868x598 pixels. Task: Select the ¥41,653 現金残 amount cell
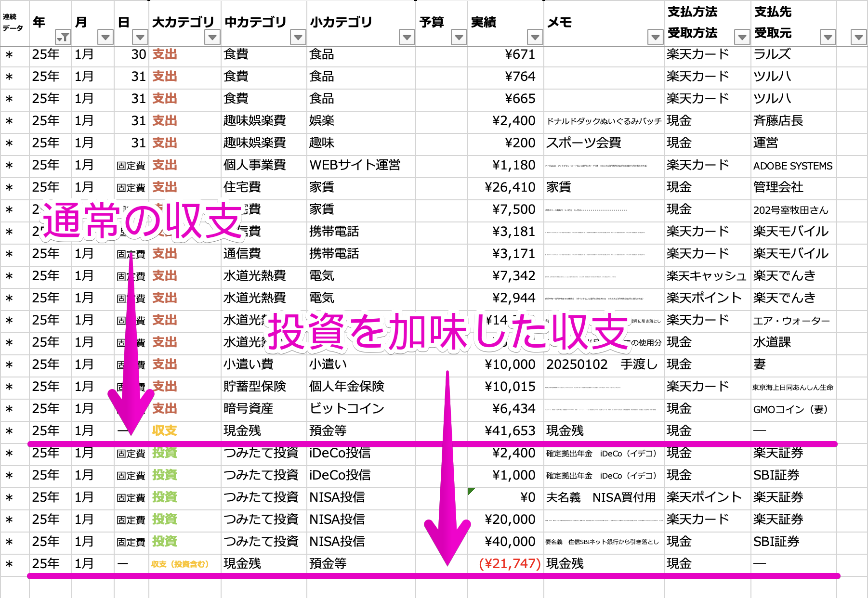click(509, 431)
